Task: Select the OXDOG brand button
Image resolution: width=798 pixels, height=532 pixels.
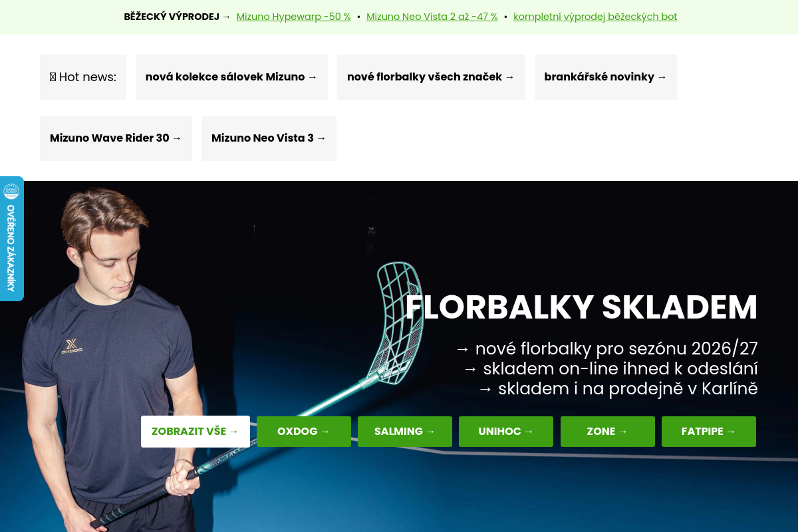Action: tap(304, 432)
